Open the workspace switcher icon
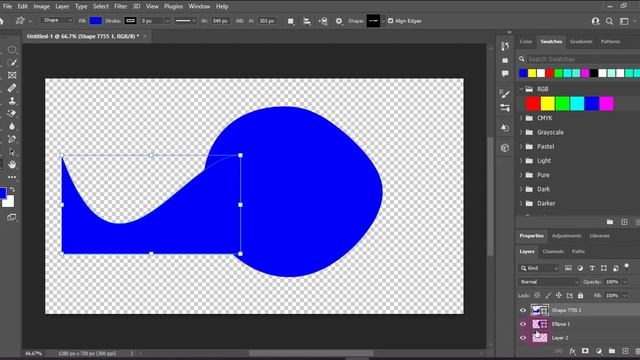 (624, 21)
